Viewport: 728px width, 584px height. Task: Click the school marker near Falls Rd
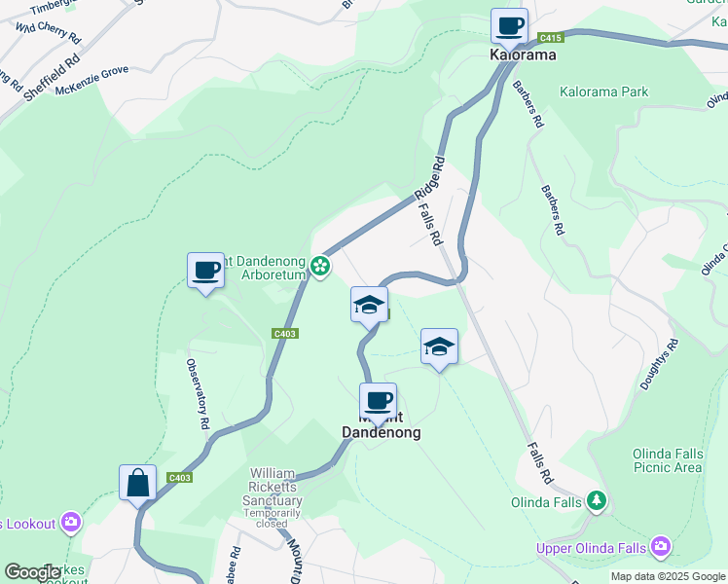439,347
